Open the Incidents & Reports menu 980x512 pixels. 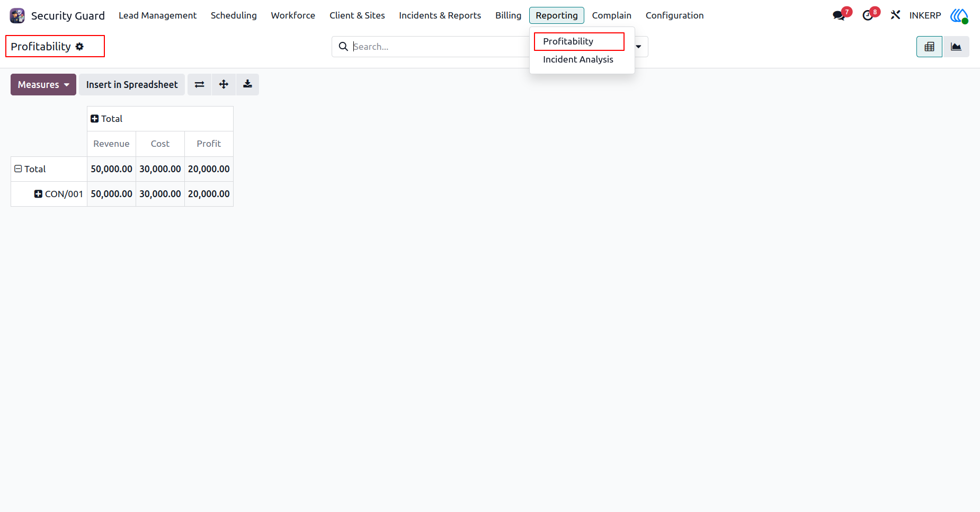[440, 15]
